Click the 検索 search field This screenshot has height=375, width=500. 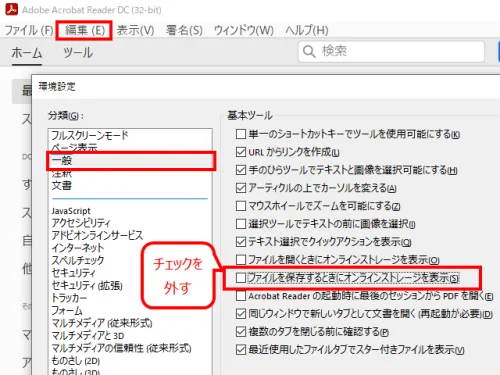coord(391,52)
